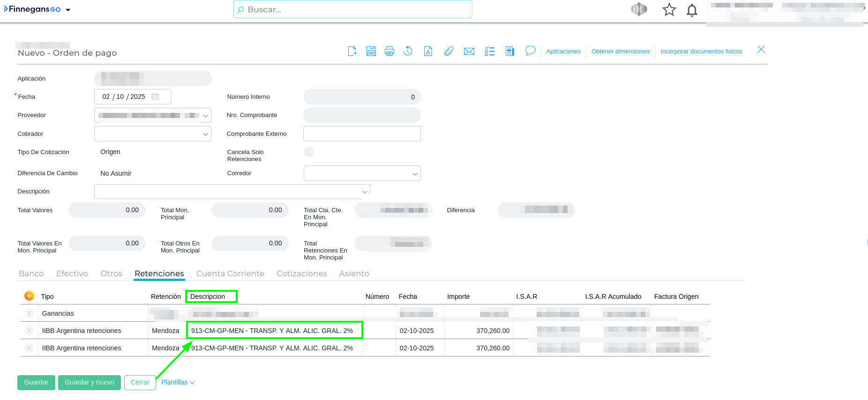Expand the Cobrador dropdown
The image size is (868, 400).
coord(205,134)
